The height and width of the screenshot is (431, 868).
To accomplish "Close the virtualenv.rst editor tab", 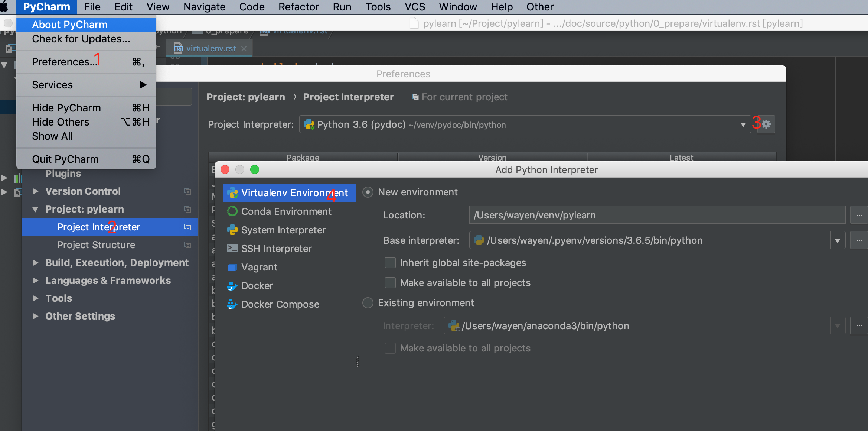I will [244, 49].
